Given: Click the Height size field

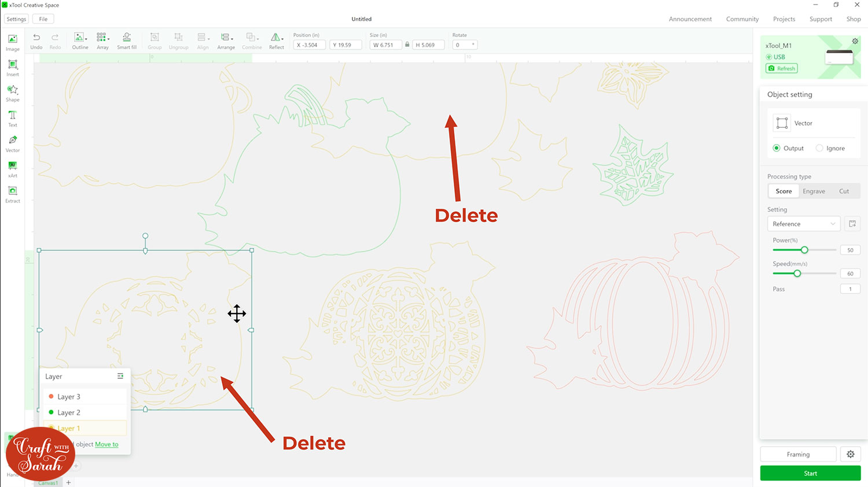Looking at the screenshot, I should pos(428,45).
